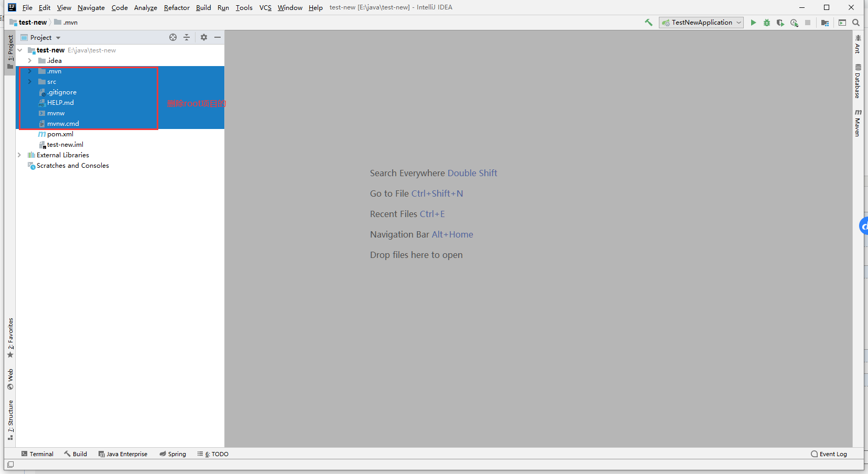Viewport: 868px width, 474px height.
Task: Open the File menu
Action: [27, 7]
